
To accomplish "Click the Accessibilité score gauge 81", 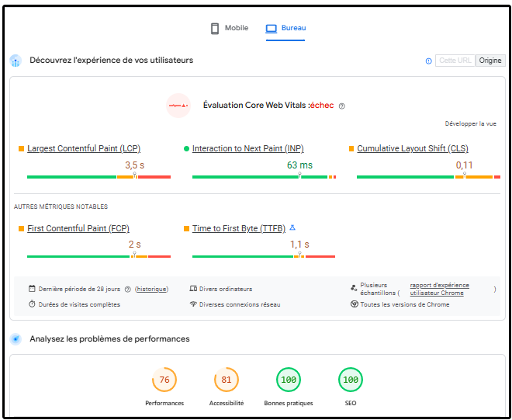I will pyautogui.click(x=227, y=380).
